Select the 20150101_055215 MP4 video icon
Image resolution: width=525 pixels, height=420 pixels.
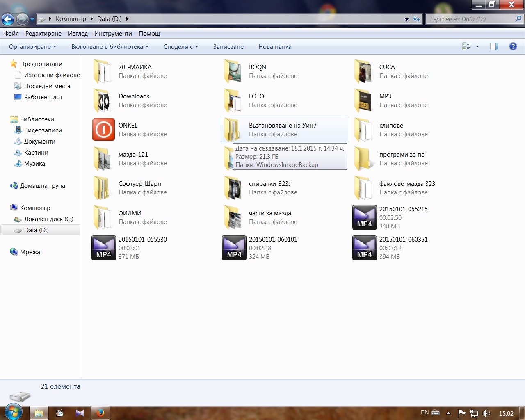364,217
